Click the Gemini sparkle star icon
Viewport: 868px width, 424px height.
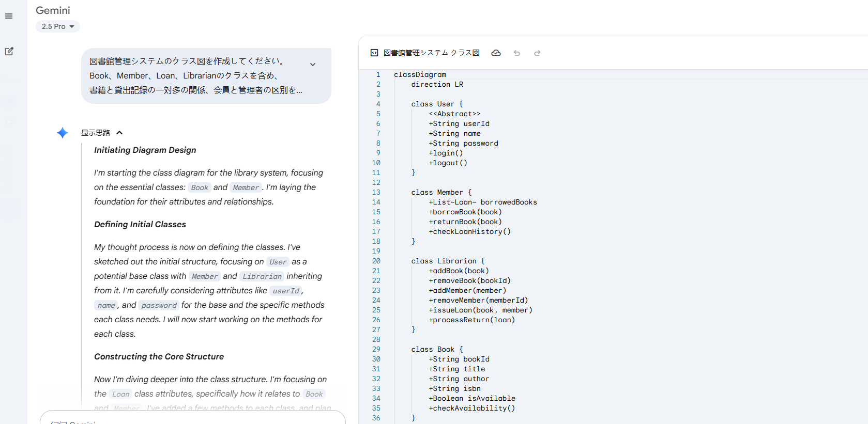(x=63, y=133)
